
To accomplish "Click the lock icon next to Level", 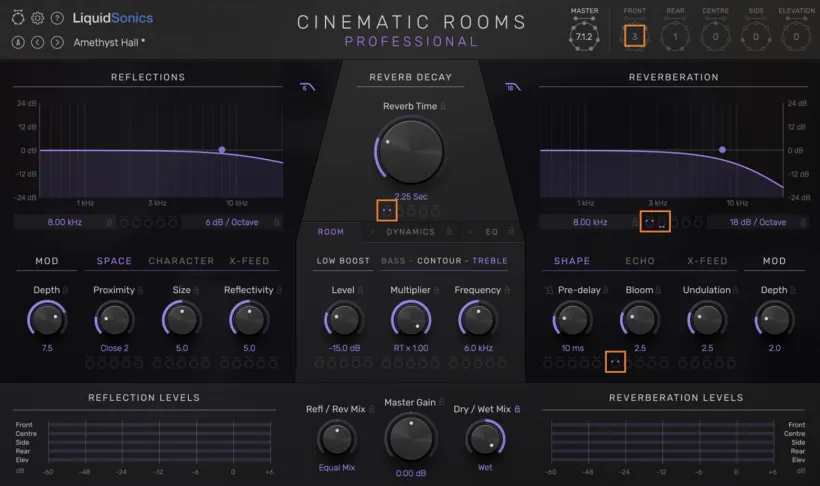I will click(360, 290).
